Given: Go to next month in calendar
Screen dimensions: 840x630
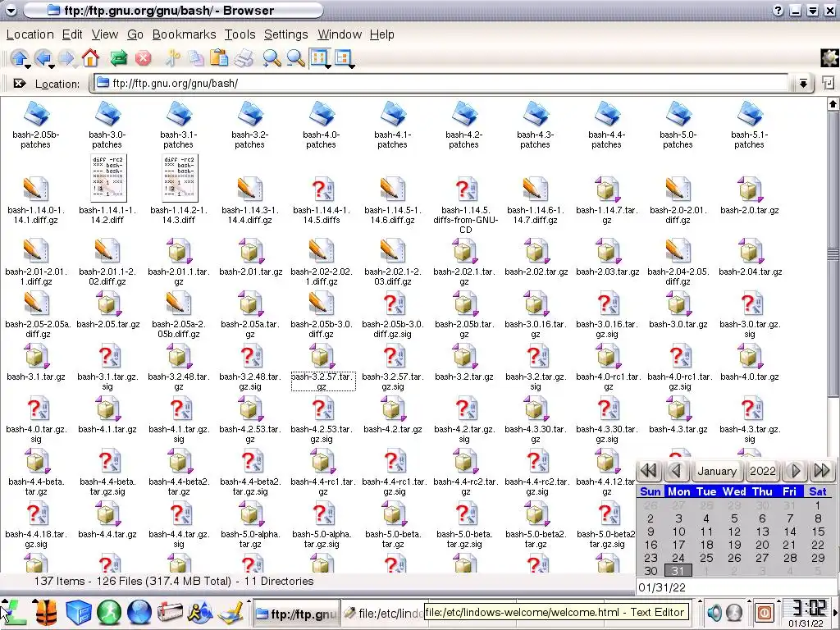Looking at the screenshot, I should (x=796, y=471).
